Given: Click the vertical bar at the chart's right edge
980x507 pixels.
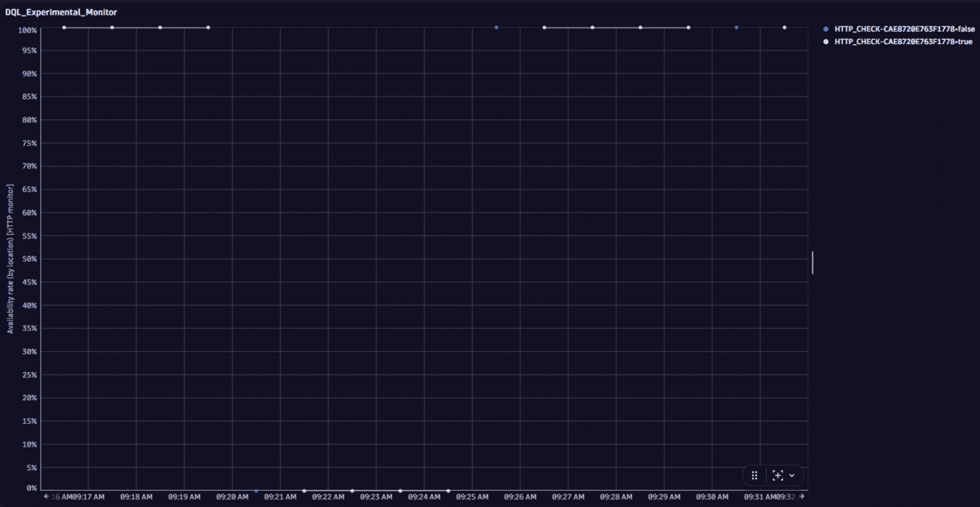Looking at the screenshot, I should click(812, 262).
